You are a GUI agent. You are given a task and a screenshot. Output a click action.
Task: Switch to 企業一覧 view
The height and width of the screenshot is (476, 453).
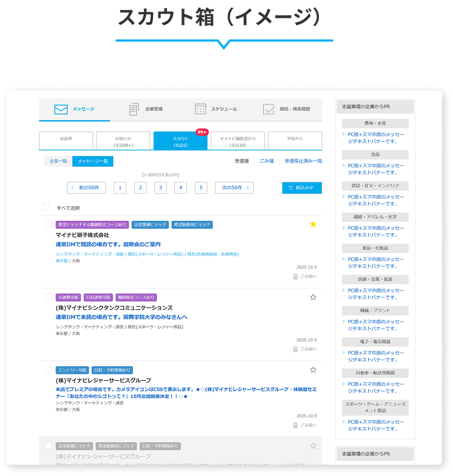pyautogui.click(x=58, y=161)
